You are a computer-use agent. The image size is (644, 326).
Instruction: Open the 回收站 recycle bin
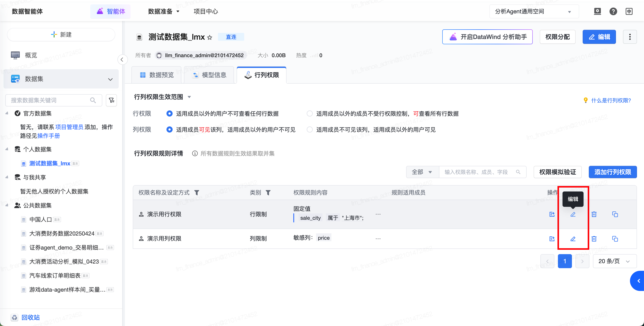(25, 317)
